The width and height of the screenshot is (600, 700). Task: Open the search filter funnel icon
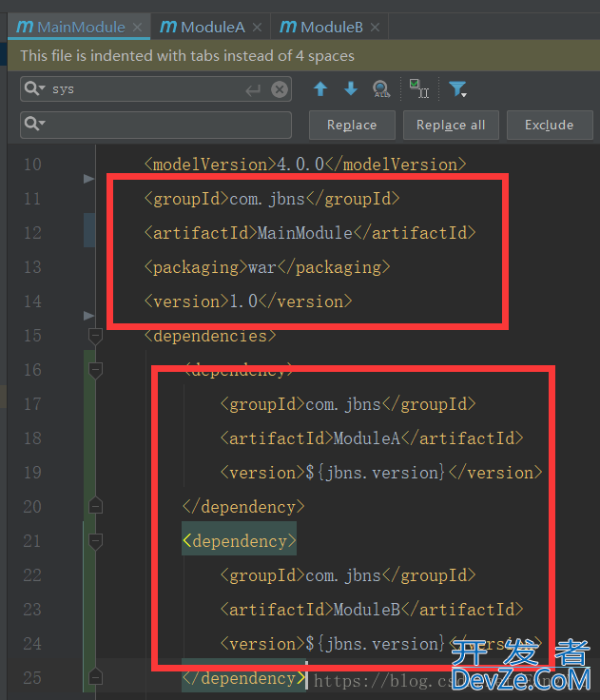(457, 88)
